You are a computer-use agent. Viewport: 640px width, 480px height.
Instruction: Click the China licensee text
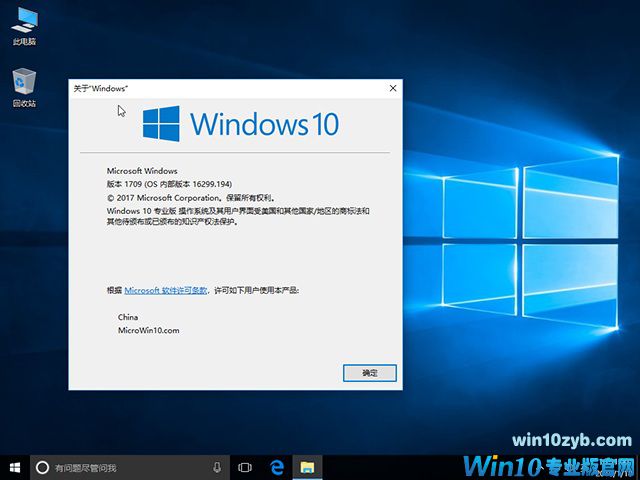pyautogui.click(x=128, y=317)
